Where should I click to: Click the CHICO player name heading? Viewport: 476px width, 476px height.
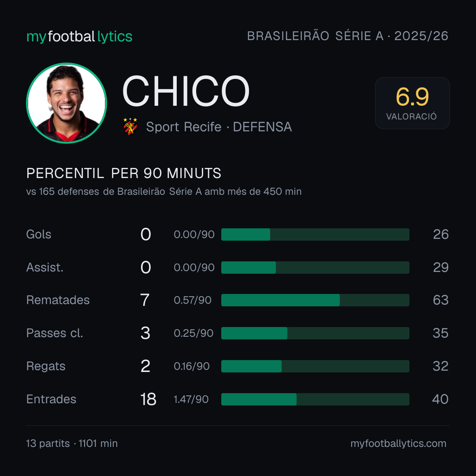tap(186, 91)
